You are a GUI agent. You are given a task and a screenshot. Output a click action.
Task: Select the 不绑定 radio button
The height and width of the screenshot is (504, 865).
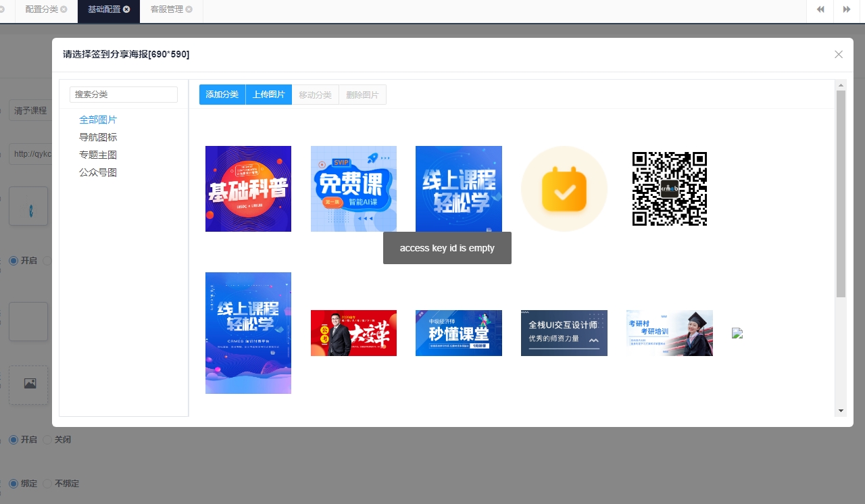[x=47, y=484]
